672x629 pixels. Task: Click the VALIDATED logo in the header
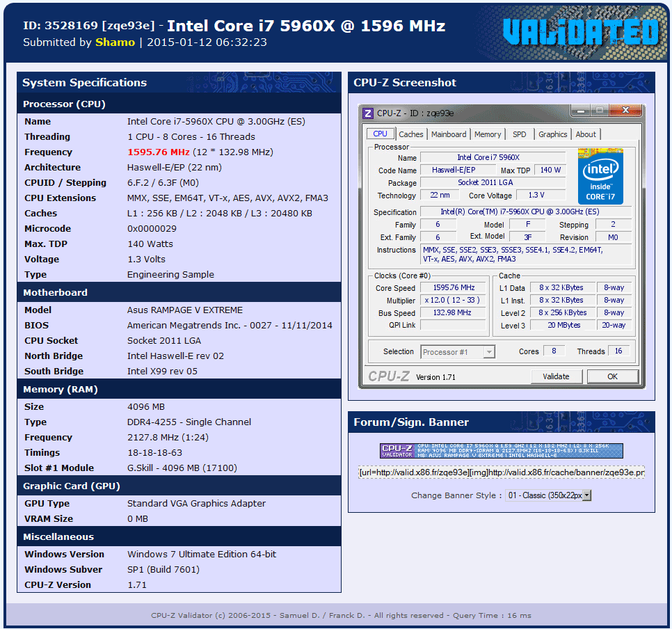[x=580, y=32]
